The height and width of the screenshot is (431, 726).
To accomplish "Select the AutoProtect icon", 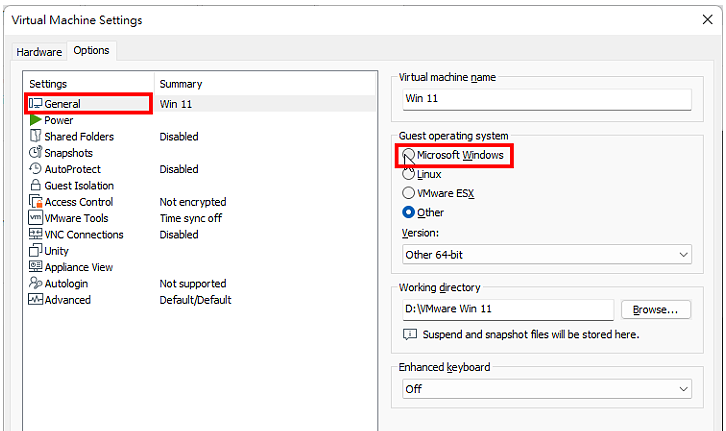I will point(35,169).
